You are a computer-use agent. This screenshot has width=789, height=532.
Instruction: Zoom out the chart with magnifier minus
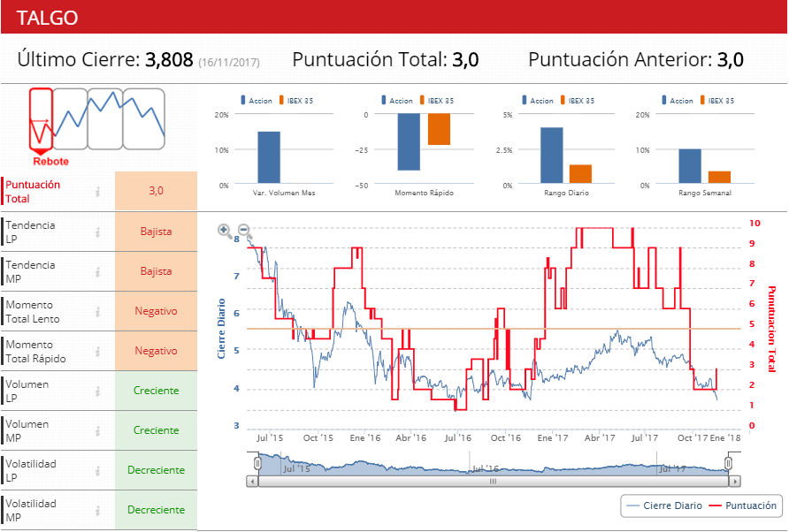tap(244, 231)
